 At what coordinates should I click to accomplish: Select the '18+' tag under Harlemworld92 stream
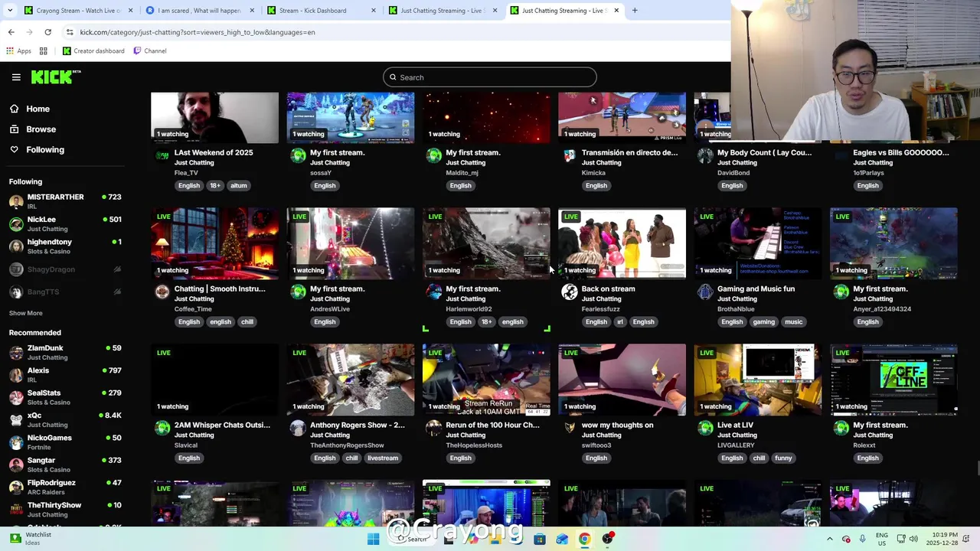click(487, 322)
